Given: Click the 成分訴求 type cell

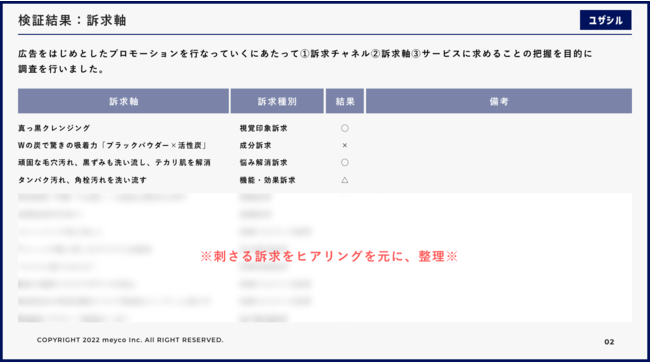Looking at the screenshot, I should tap(255, 146).
